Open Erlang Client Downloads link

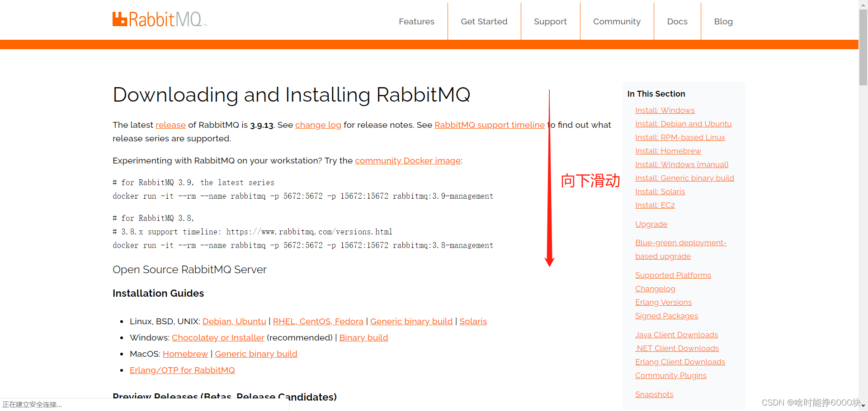point(680,362)
